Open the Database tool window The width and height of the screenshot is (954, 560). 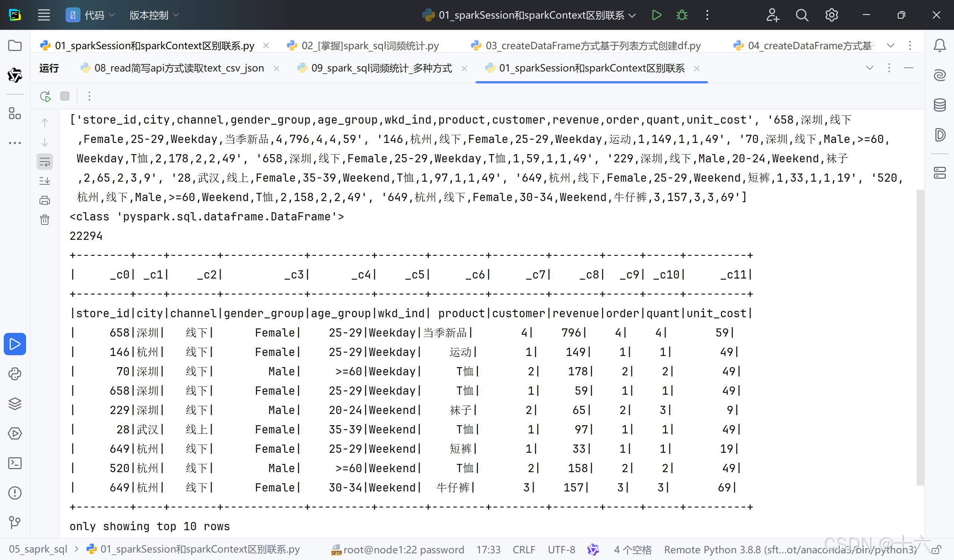click(939, 105)
